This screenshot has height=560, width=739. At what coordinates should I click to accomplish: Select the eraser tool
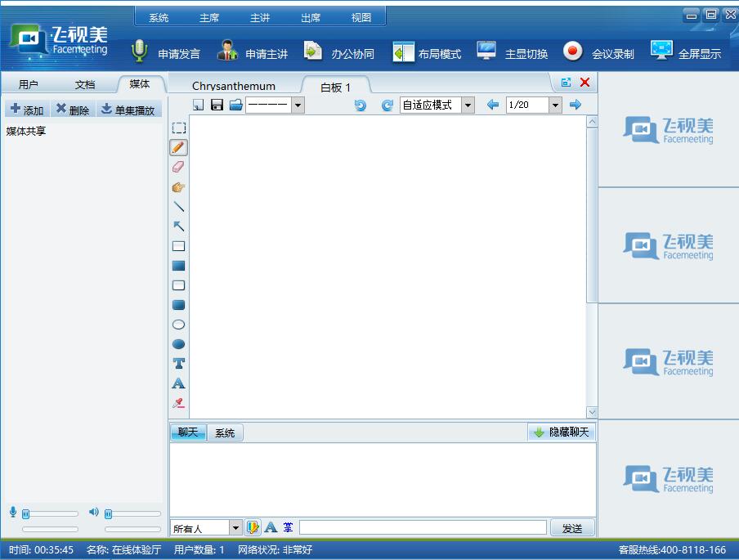click(x=178, y=167)
